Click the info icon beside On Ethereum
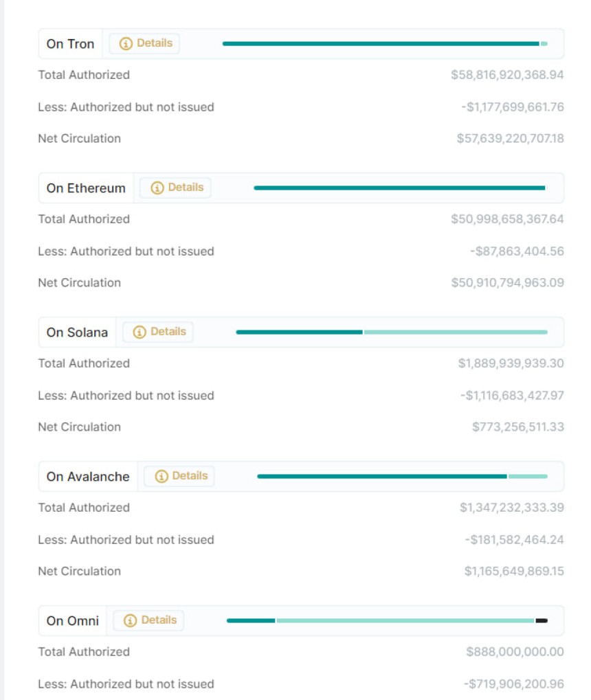The height and width of the screenshot is (700, 591). 157,188
